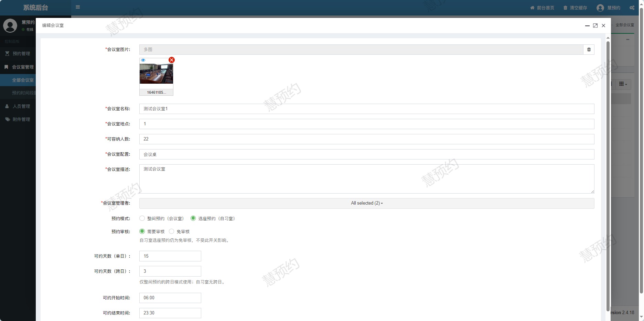Viewport: 644px width, 321px height.
Task: Open the 会议室管理者 All selected dropdown
Action: click(367, 203)
